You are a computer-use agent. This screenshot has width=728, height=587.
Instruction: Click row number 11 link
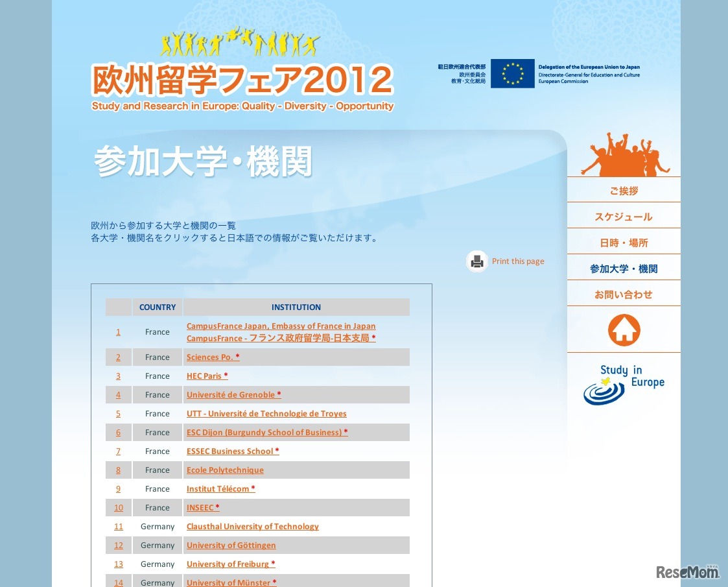pyautogui.click(x=119, y=527)
